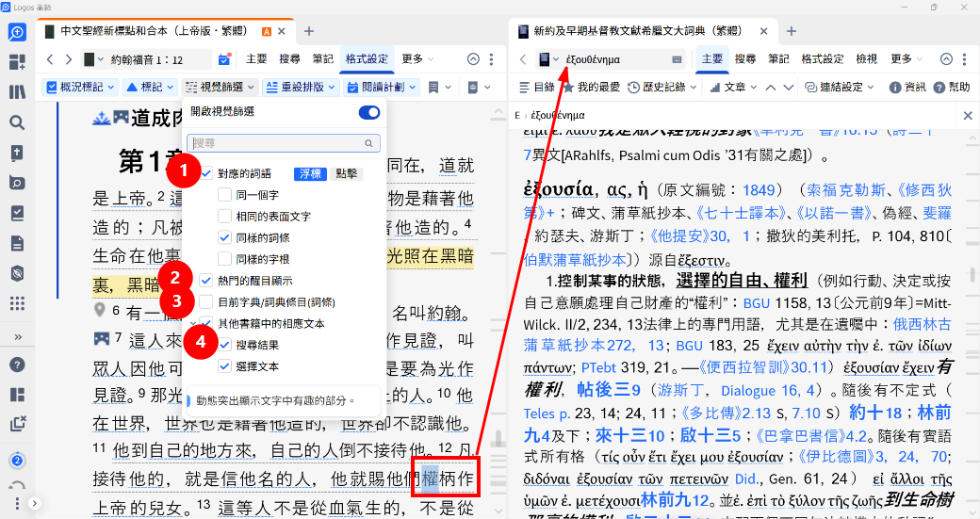This screenshot has width=980, height=519.
Task: Open the 連結設定 dropdown
Action: pos(840,88)
